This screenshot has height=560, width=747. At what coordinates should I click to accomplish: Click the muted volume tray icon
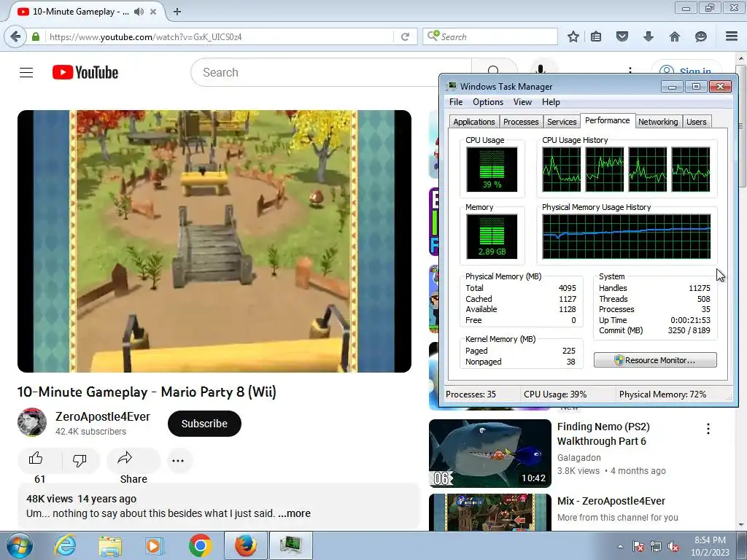[673, 547]
